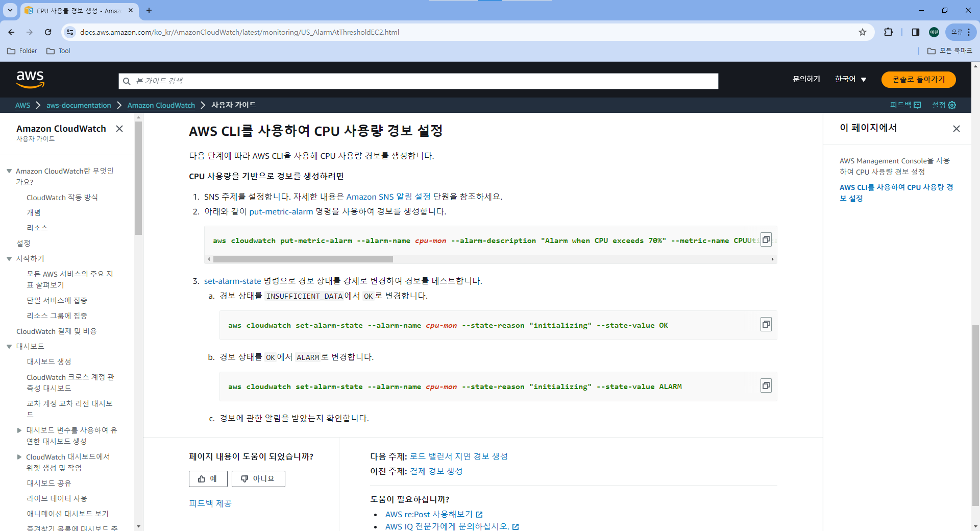Click the aws-documentation breadcrumb link
980x531 pixels.
click(79, 105)
